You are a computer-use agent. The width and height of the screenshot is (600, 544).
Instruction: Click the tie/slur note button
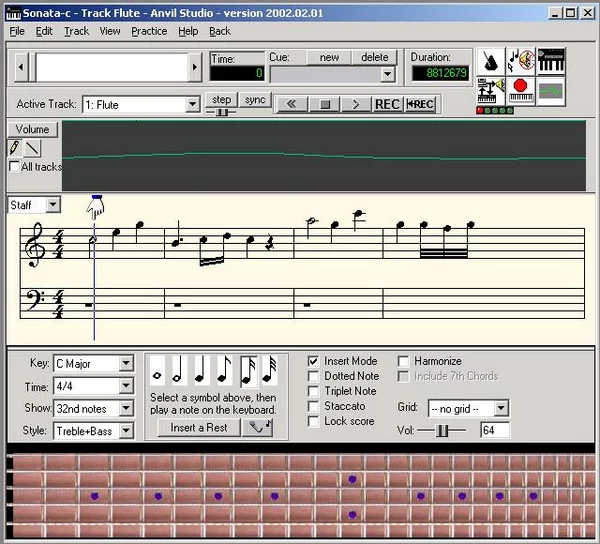coord(257,427)
